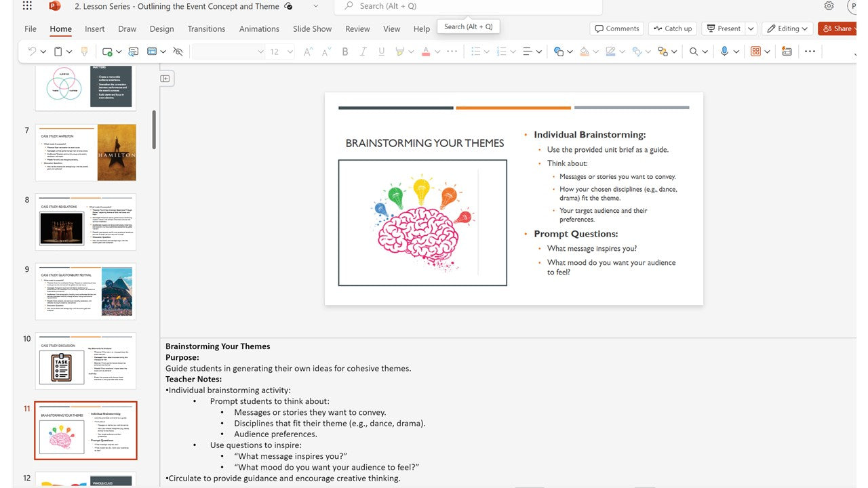Click the Share button
This screenshot has width=868, height=488.
[x=837, y=28]
